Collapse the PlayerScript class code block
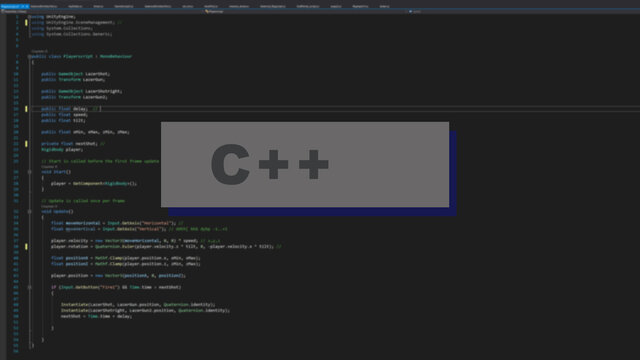The width and height of the screenshot is (640, 360). pyautogui.click(x=29, y=56)
